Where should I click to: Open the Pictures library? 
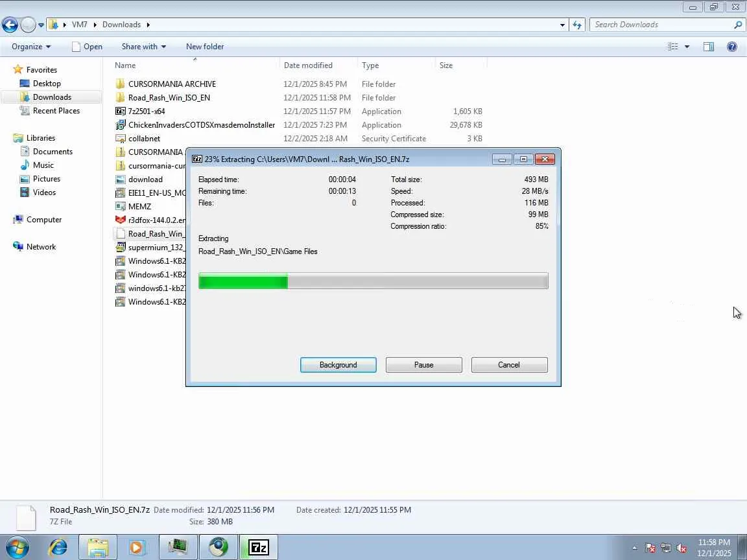46,179
